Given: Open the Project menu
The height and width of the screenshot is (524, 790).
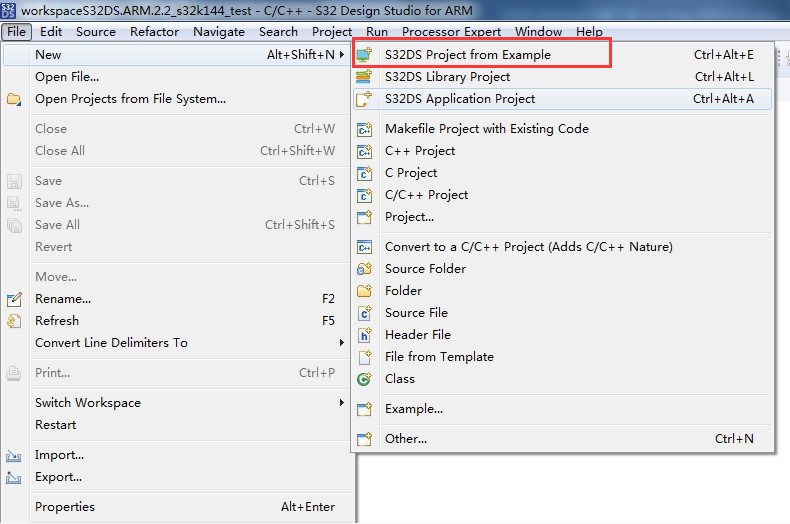Looking at the screenshot, I should 332,32.
